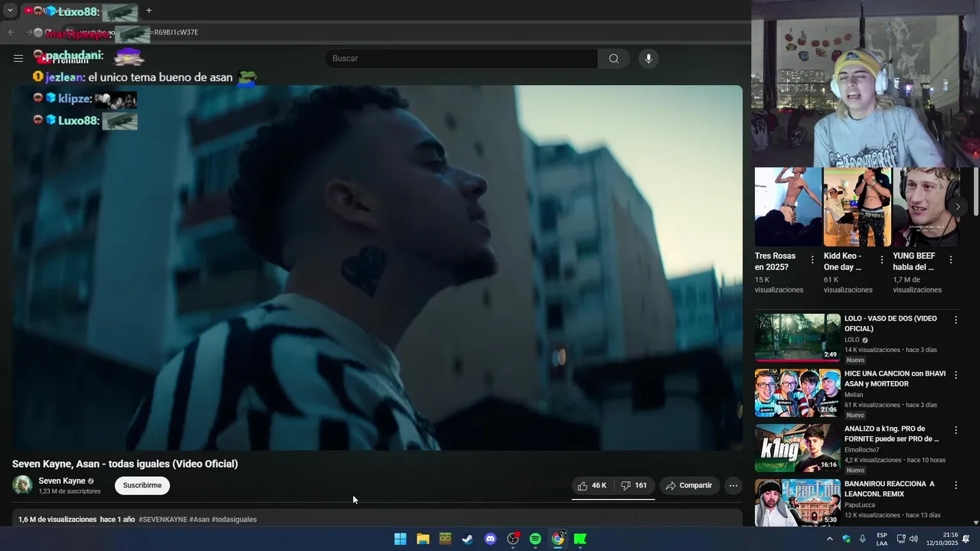Image resolution: width=980 pixels, height=551 pixels.
Task: Open network settings tray icon
Action: (901, 539)
